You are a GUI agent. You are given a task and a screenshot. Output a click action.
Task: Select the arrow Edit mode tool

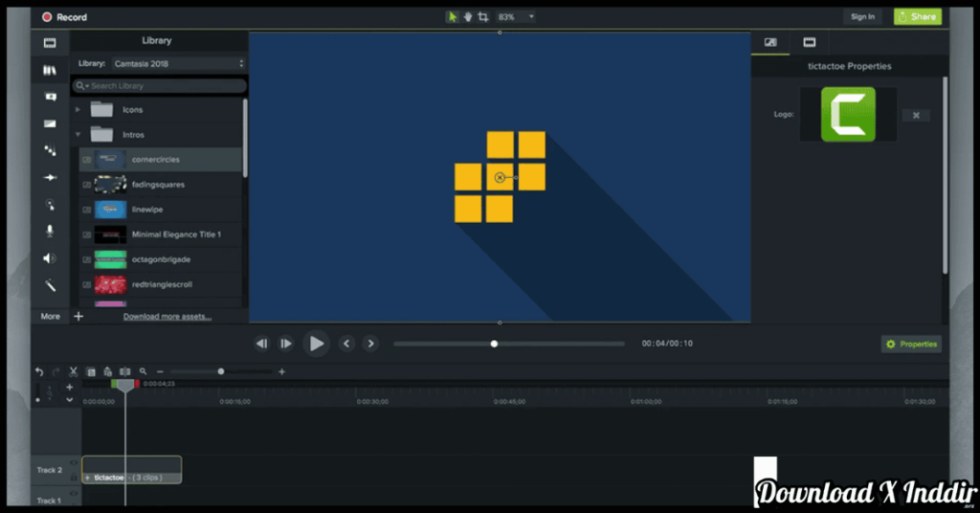[452, 17]
